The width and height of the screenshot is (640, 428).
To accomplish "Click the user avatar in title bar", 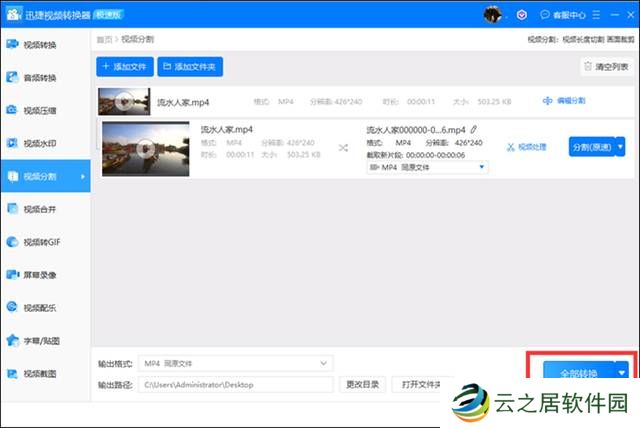I will (493, 14).
